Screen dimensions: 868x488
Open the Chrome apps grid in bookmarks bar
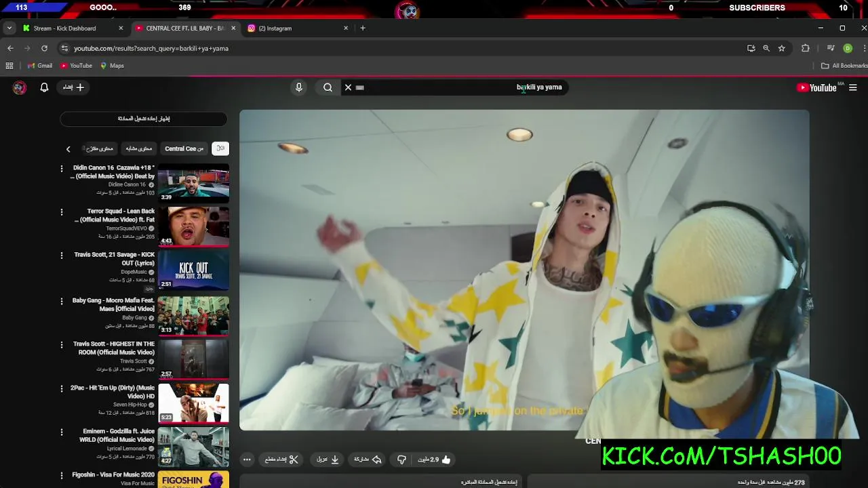[9, 66]
